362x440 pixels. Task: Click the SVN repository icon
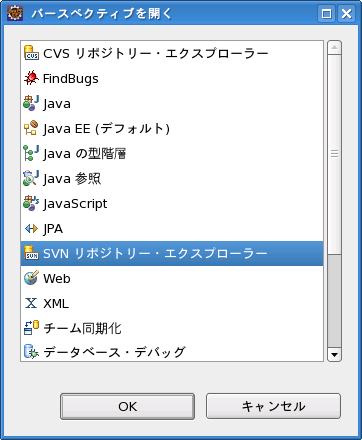coord(31,253)
